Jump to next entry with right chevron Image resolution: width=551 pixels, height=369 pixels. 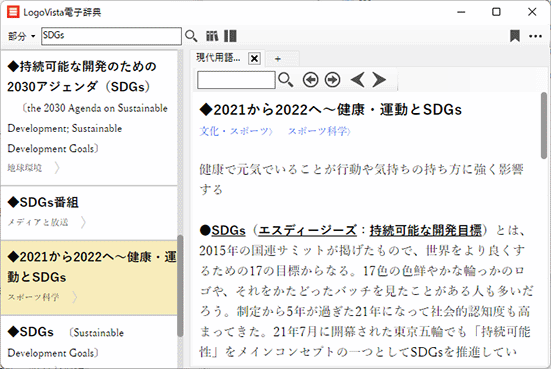coord(379,80)
